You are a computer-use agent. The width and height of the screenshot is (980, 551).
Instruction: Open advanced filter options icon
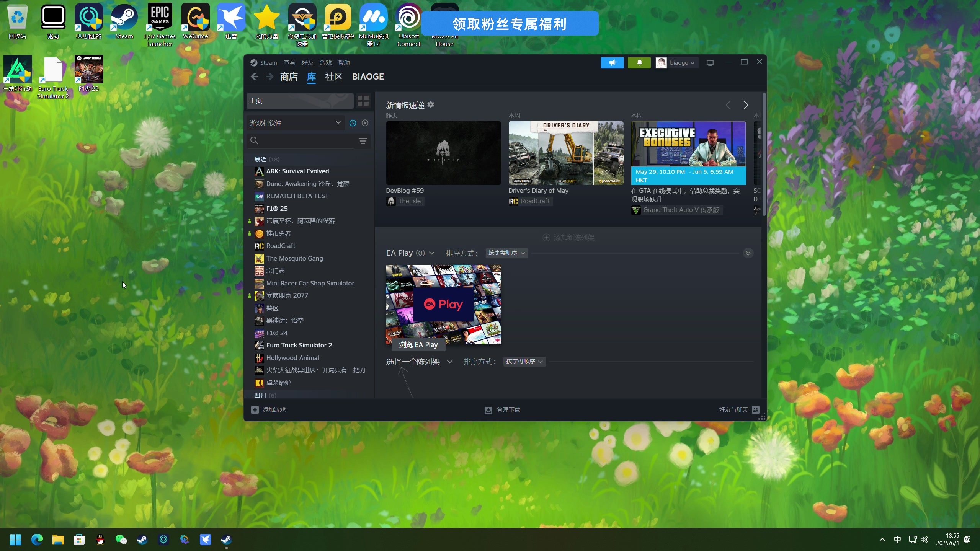(363, 141)
